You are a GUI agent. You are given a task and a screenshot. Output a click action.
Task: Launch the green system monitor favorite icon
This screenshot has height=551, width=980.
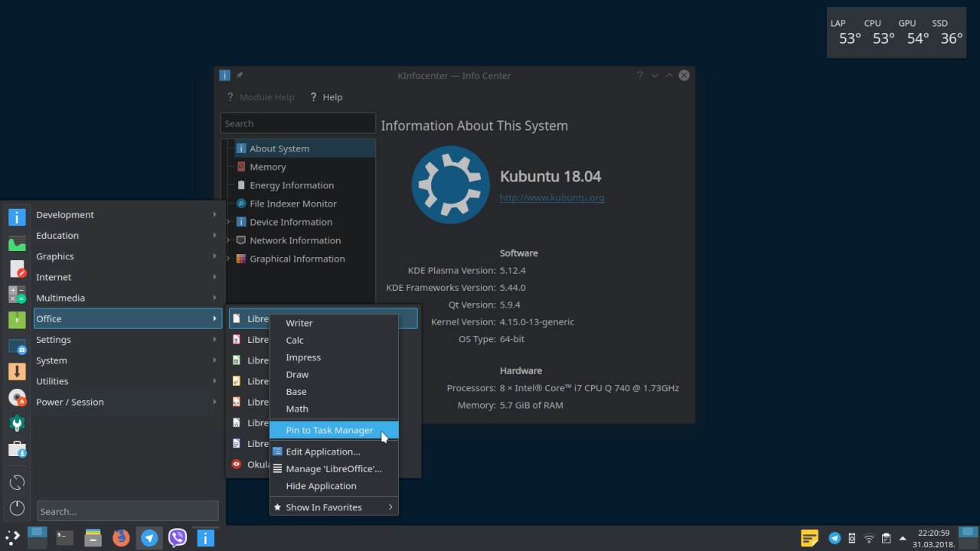[x=17, y=244]
